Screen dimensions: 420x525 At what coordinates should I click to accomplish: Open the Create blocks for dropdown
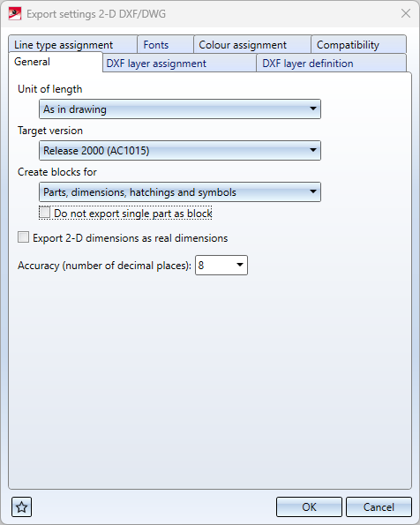tap(180, 191)
